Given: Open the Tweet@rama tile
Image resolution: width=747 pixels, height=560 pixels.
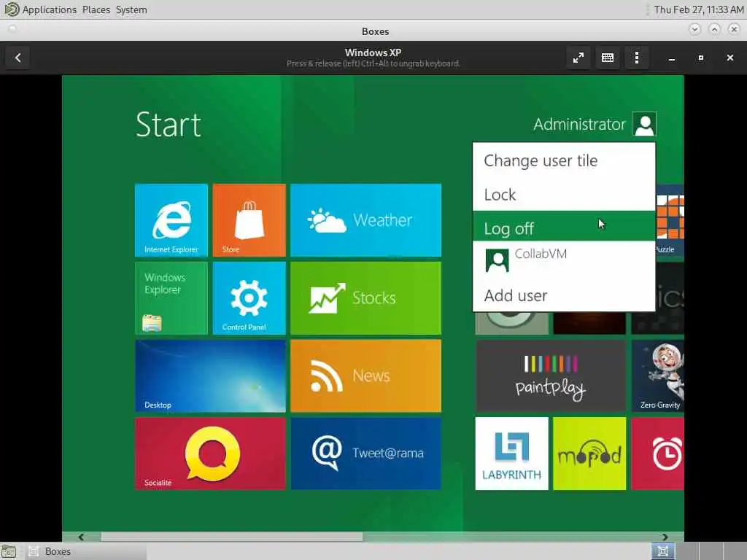Looking at the screenshot, I should tap(365, 454).
